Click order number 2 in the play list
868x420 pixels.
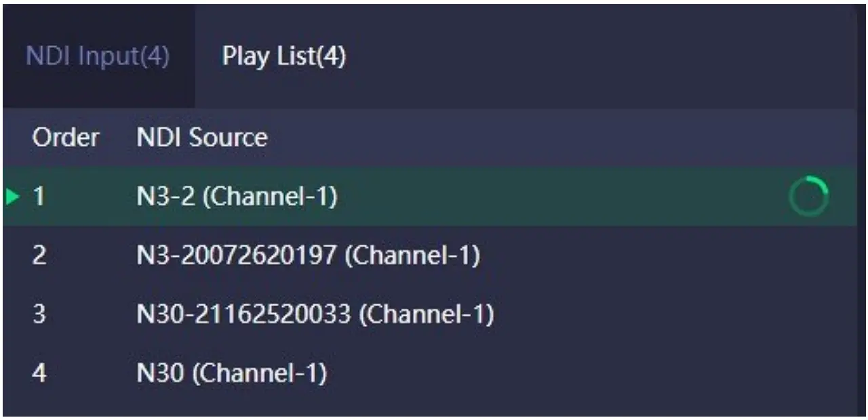tap(39, 256)
